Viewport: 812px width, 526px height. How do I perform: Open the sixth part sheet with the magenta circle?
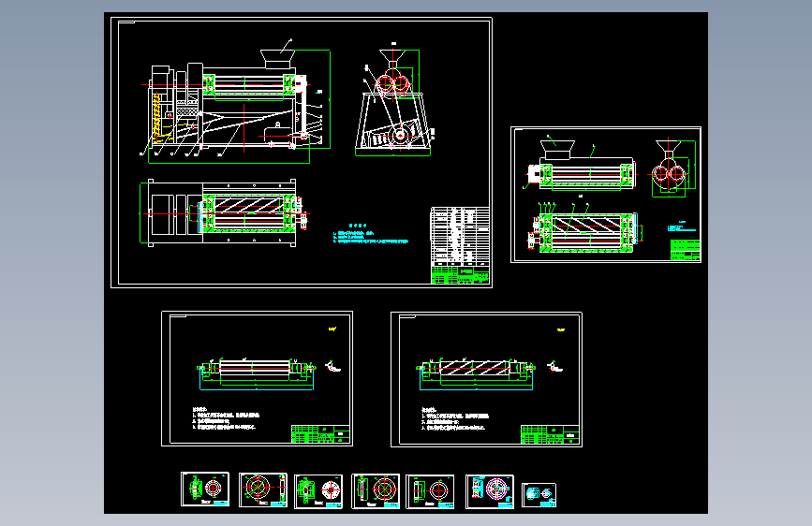(x=490, y=491)
